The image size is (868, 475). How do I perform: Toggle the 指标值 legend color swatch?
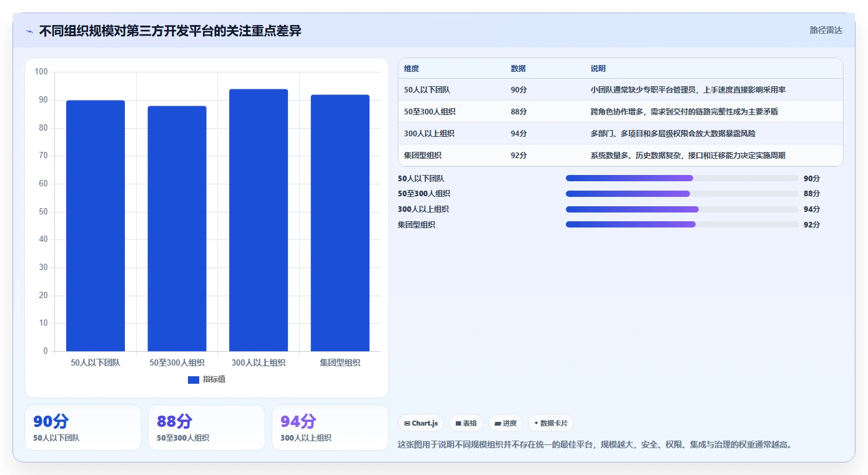coord(194,379)
